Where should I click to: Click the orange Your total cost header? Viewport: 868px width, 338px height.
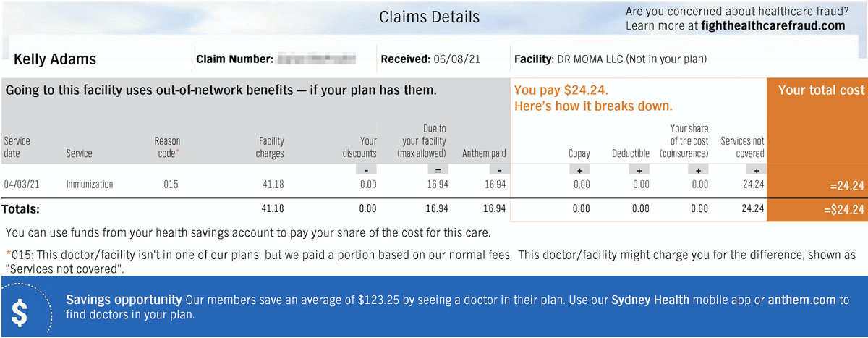(821, 90)
